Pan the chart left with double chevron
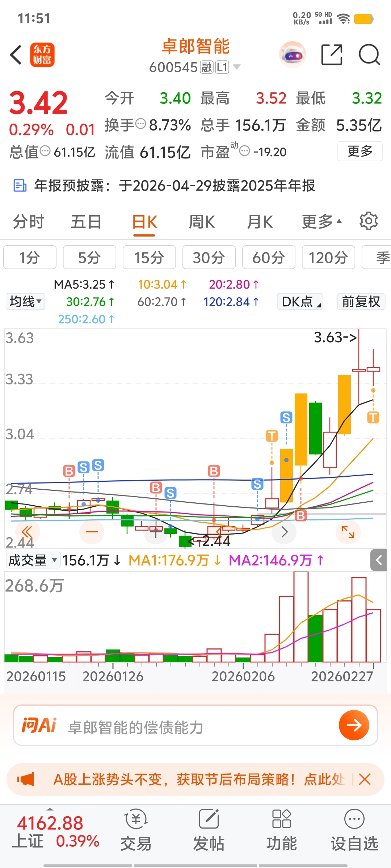This screenshot has width=391, height=868. pyautogui.click(x=27, y=532)
